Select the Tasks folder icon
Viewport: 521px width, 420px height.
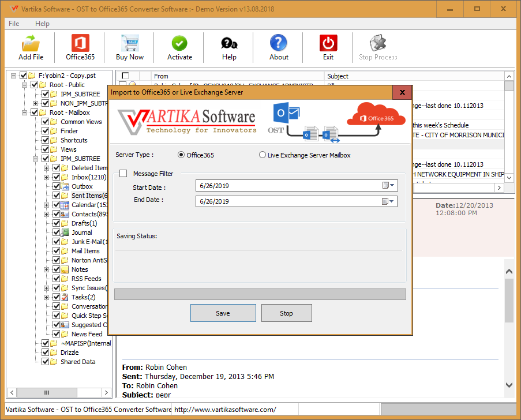pos(65,297)
